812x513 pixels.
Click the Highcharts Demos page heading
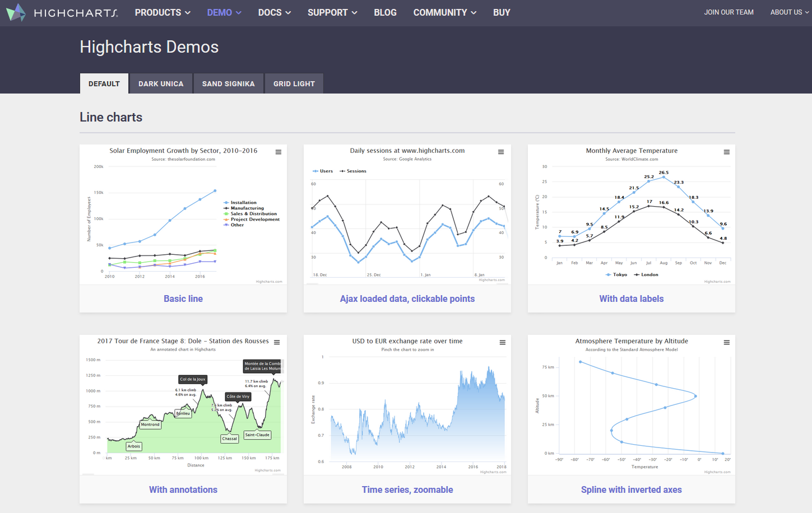tap(149, 47)
